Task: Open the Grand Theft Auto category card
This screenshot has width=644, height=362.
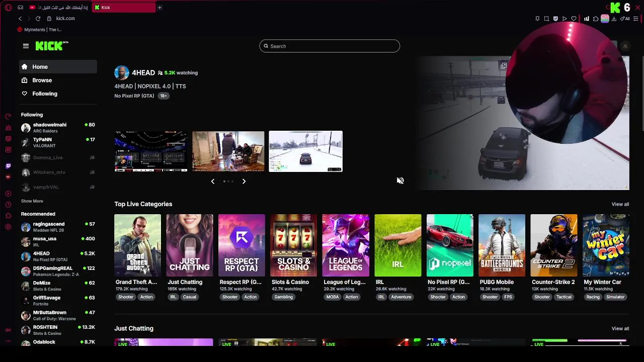Action: pyautogui.click(x=137, y=245)
